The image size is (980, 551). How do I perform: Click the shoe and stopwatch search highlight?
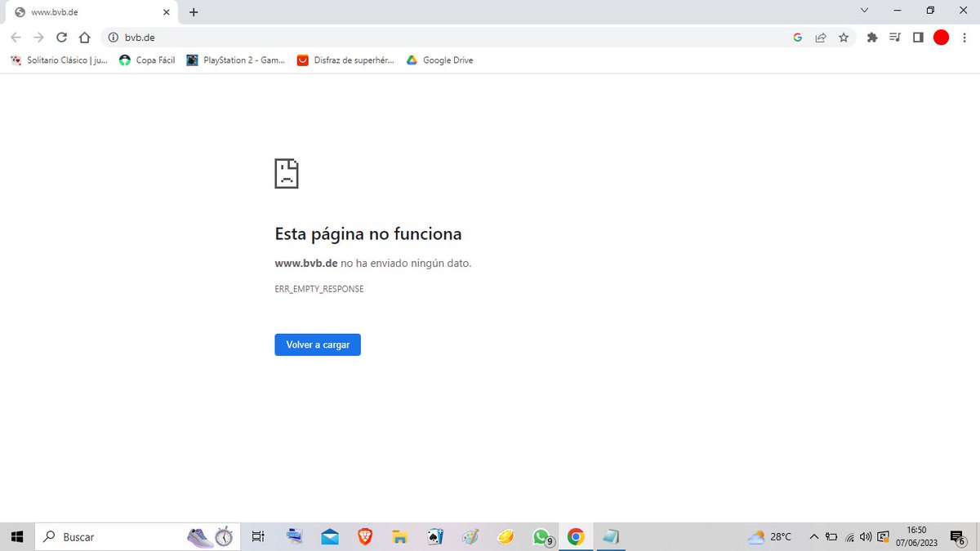click(x=211, y=536)
